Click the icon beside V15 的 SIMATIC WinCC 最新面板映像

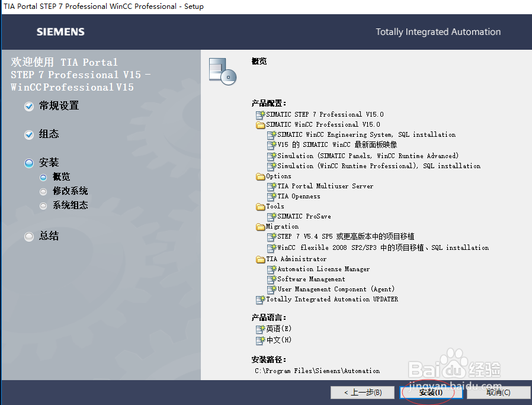[272, 145]
